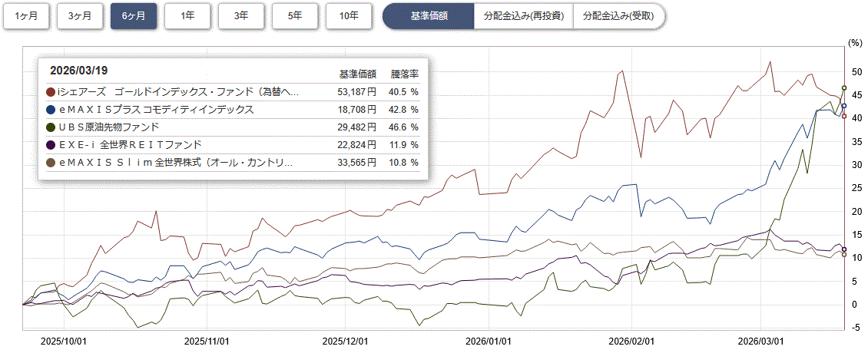Change period to 3年
Image resolution: width=868 pixels, height=353 pixels.
tap(241, 15)
